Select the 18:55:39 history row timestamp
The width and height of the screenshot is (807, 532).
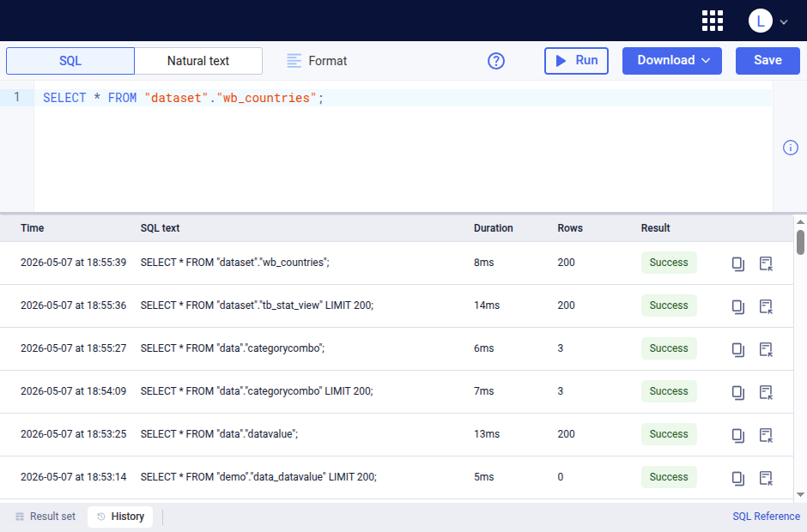click(74, 263)
